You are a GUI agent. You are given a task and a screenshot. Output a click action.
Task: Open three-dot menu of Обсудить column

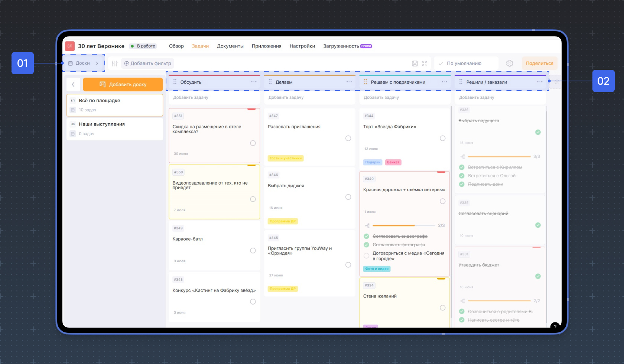[x=254, y=82]
